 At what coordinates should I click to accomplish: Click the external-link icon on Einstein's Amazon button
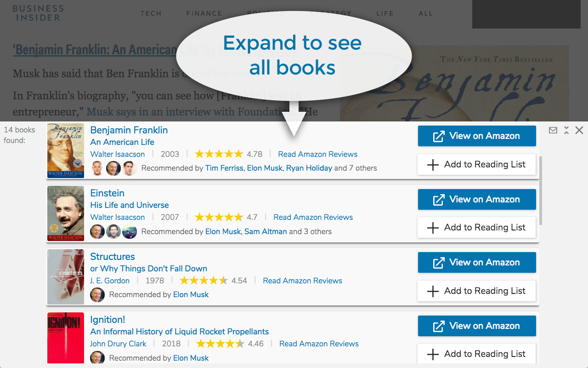point(437,199)
